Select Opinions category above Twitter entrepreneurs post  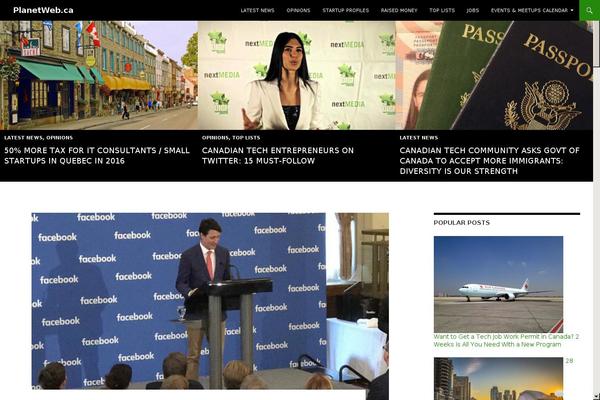(x=215, y=137)
